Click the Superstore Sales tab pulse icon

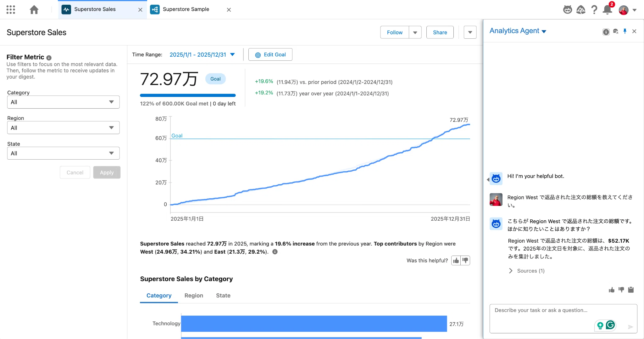[x=66, y=9]
